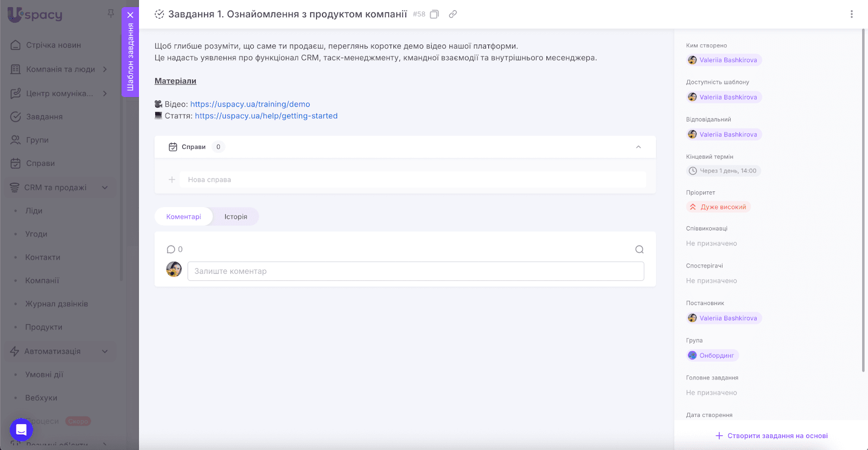The width and height of the screenshot is (868, 450).
Task: Click Створити завдання на основі button
Action: coord(771,436)
